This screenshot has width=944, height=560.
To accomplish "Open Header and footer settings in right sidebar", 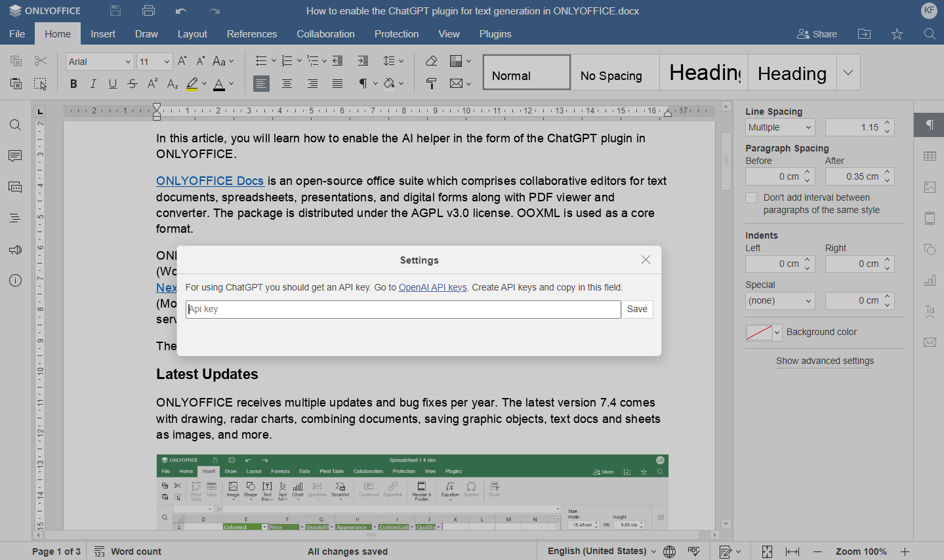I will pos(930,218).
